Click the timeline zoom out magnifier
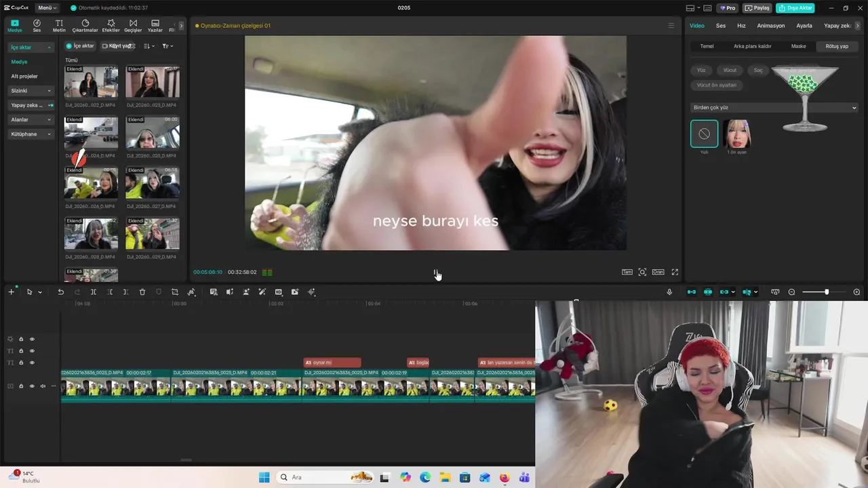The width and height of the screenshot is (868, 488). click(791, 292)
